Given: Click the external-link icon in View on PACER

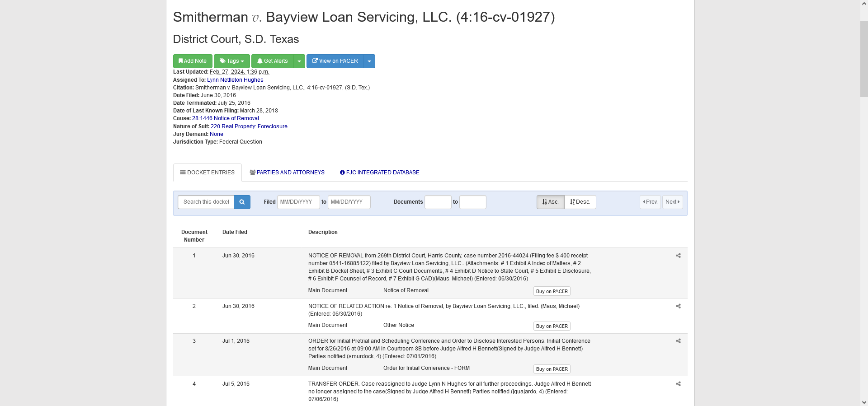Looking at the screenshot, I should coord(315,61).
